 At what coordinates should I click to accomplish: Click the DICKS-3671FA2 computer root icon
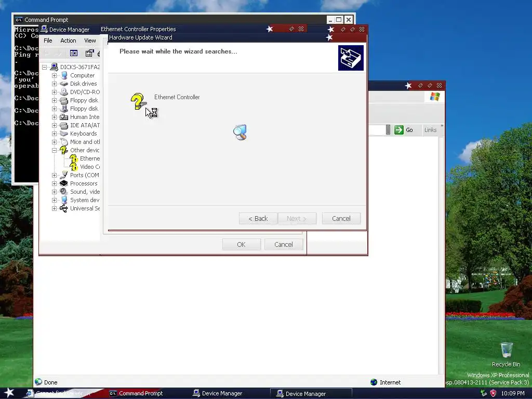[x=54, y=67]
